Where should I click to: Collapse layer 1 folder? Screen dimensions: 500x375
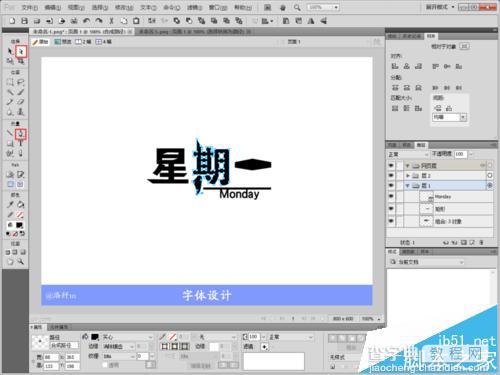407,185
